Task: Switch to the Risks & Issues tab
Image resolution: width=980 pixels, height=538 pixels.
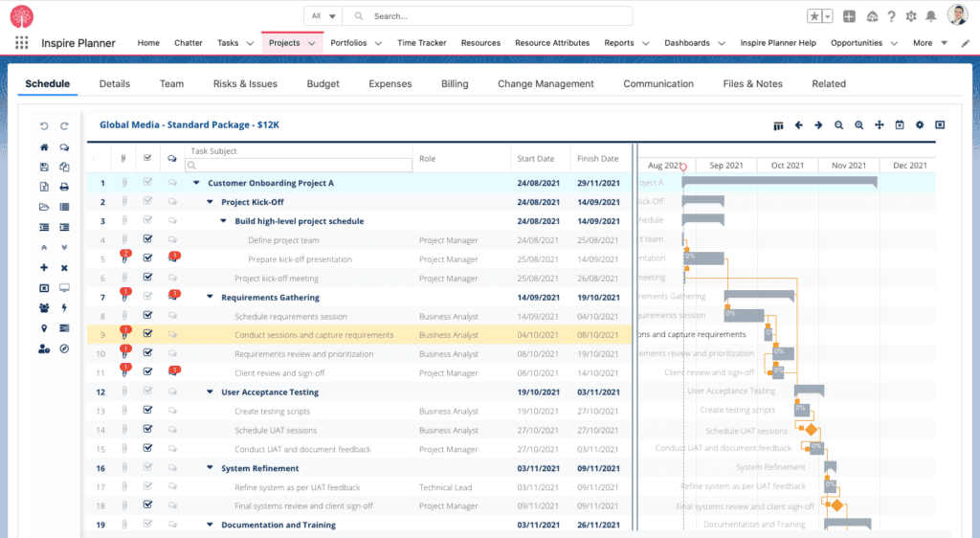Action: pos(245,84)
